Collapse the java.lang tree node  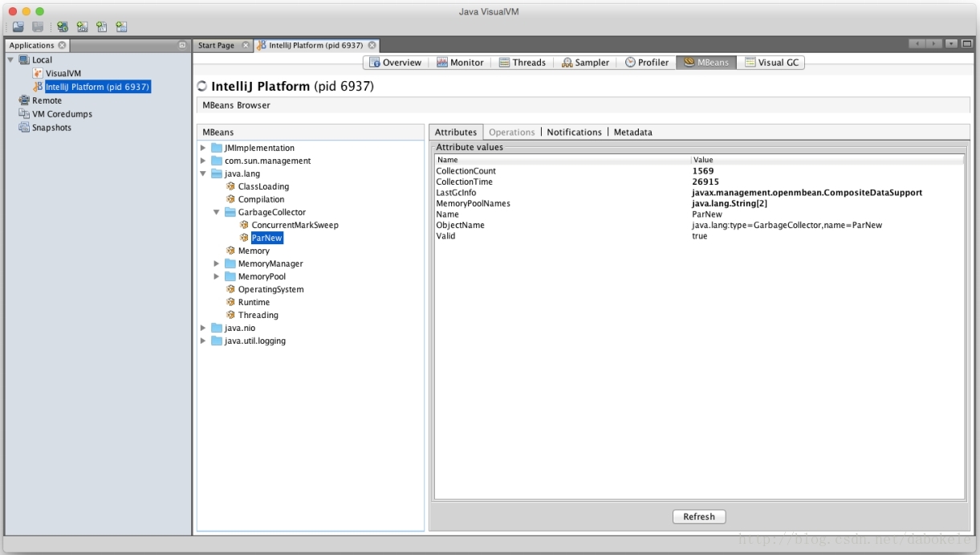tap(203, 173)
